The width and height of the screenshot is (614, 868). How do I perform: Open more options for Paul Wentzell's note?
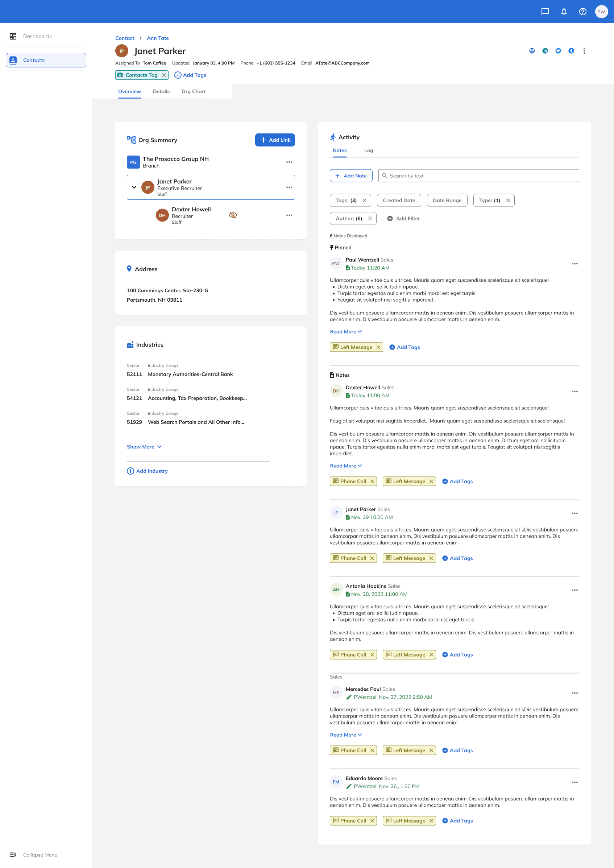[575, 264]
